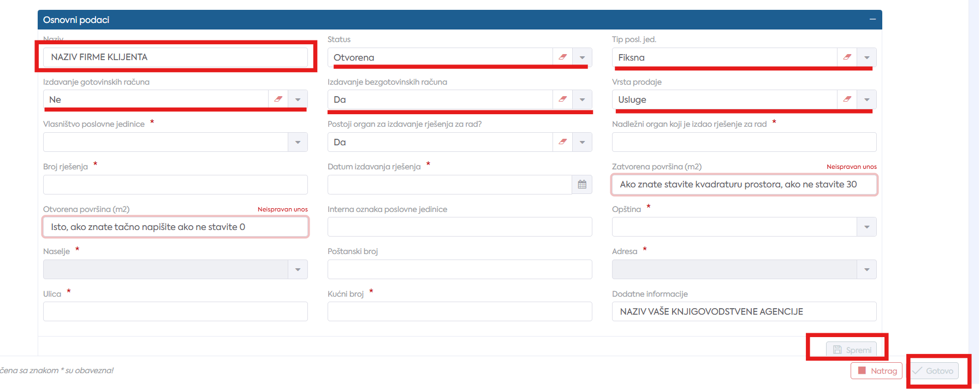Clear the Status field with eraser icon
The image size is (980, 389).
pos(562,57)
